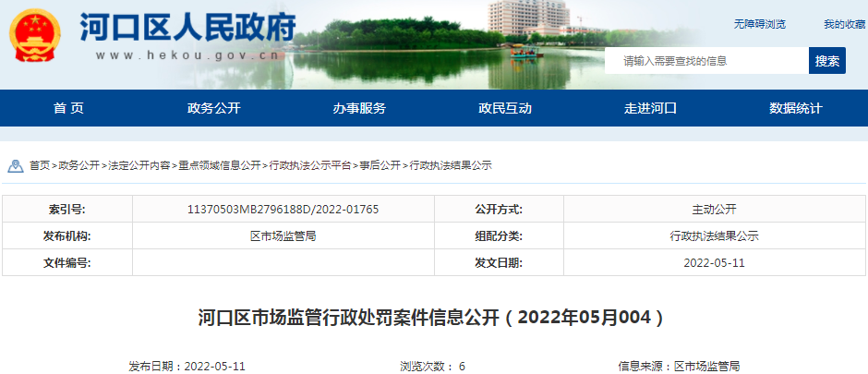Go to 重点领域信息公开 breadcrumb link
This screenshot has width=868, height=374.
click(x=220, y=165)
